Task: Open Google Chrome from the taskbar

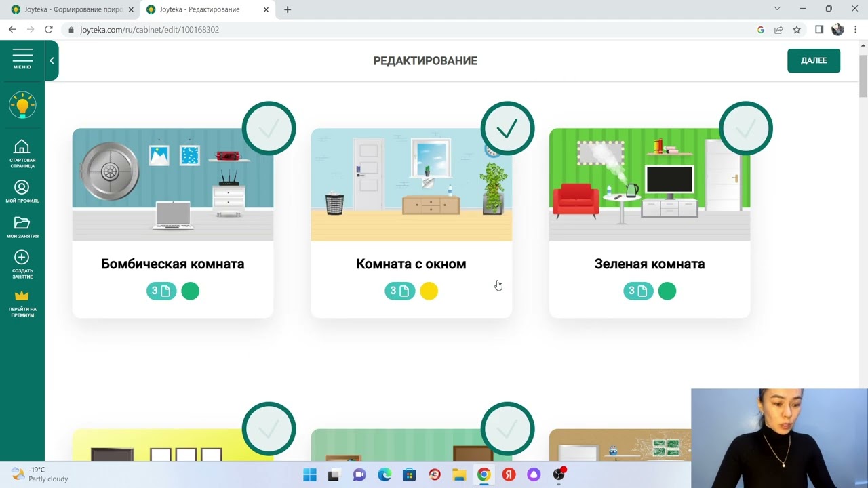Action: coord(484,475)
